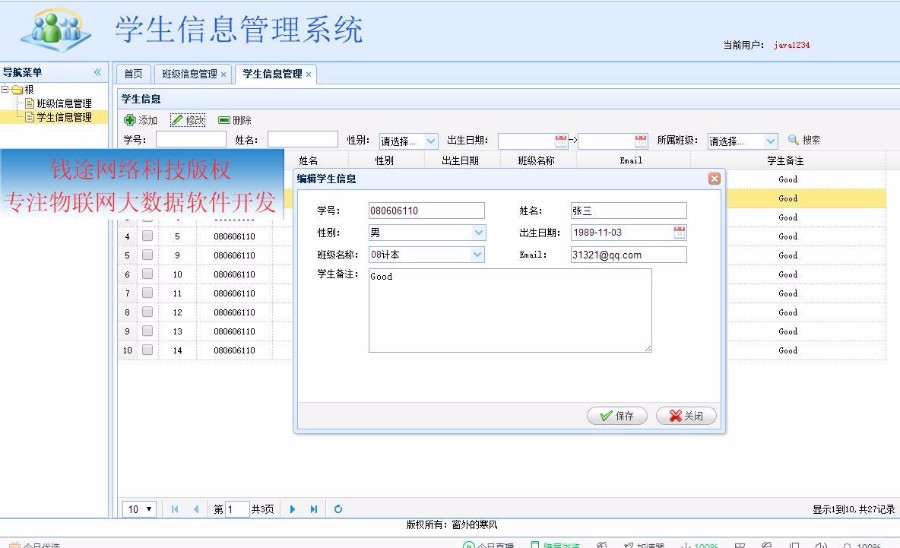Click the student remarks text area
900x548 pixels.
(x=510, y=310)
